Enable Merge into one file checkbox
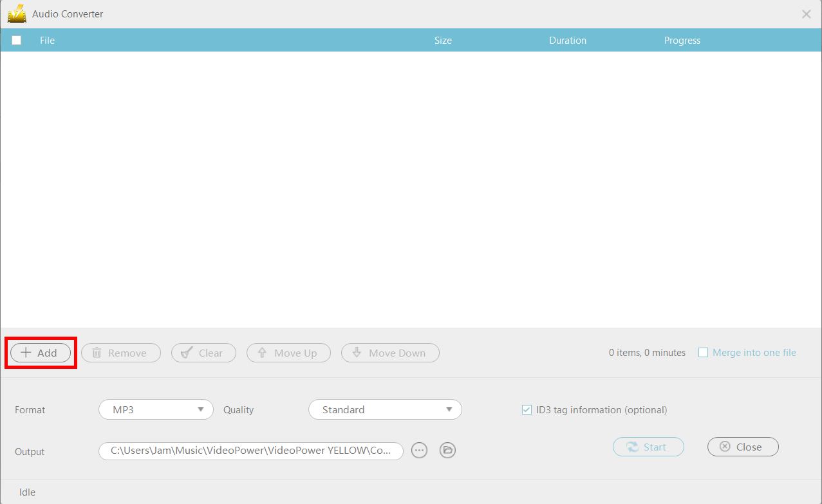The image size is (822, 504). (x=703, y=353)
